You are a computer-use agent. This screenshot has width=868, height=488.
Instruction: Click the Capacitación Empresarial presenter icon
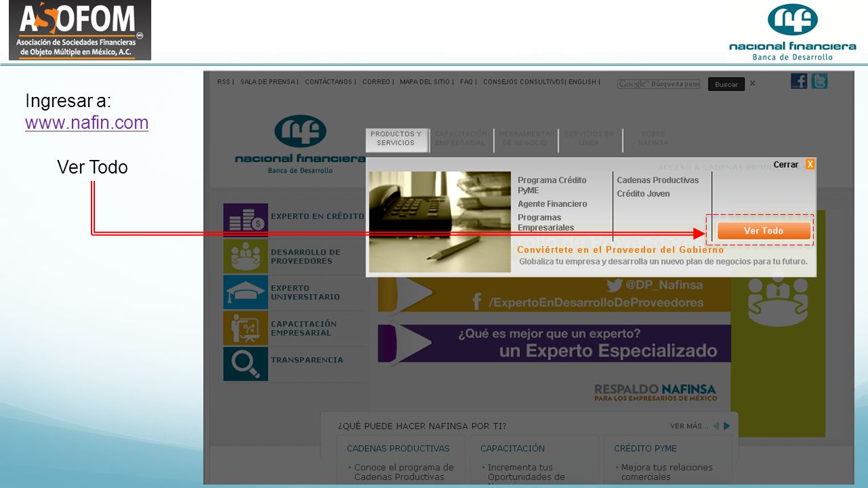(x=245, y=328)
